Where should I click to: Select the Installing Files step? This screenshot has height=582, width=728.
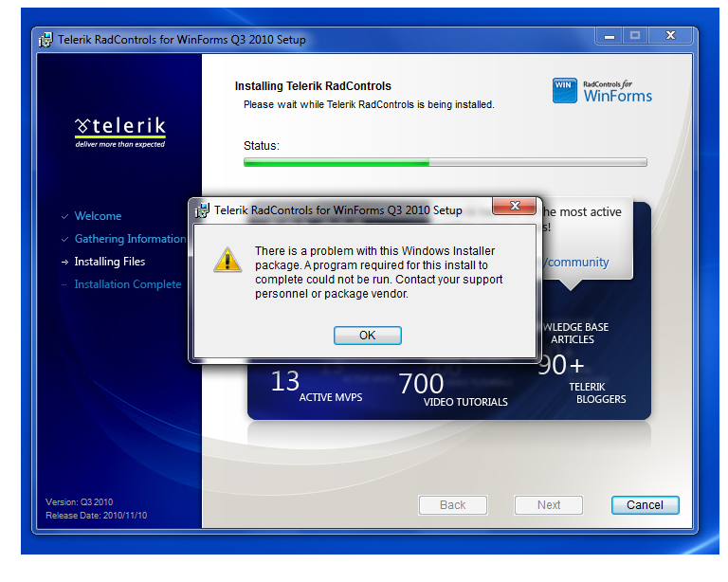pos(110,262)
